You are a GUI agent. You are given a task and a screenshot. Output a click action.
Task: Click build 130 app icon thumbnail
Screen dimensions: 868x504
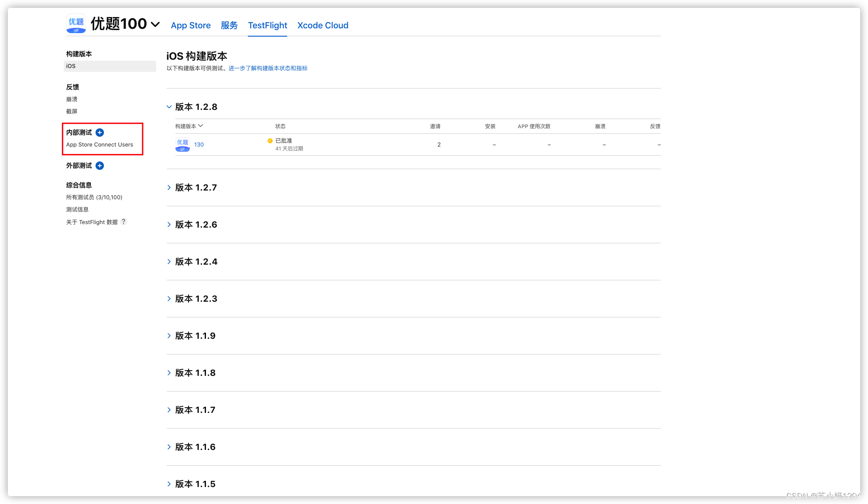(x=182, y=145)
